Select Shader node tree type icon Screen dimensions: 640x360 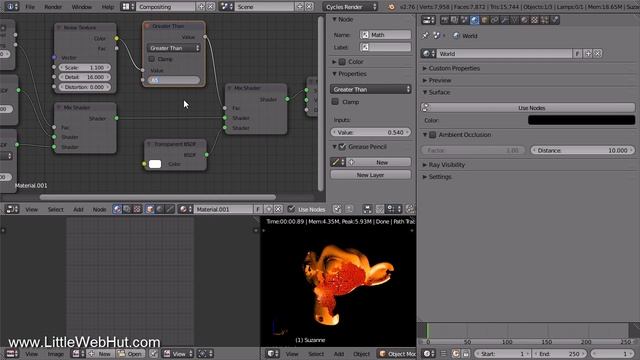click(x=117, y=209)
